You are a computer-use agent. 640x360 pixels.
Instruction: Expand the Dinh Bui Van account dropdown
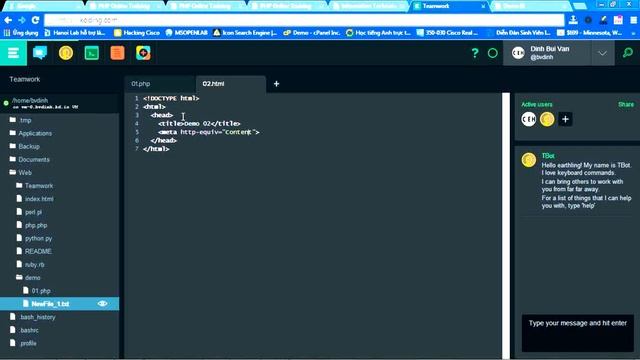click(x=602, y=53)
